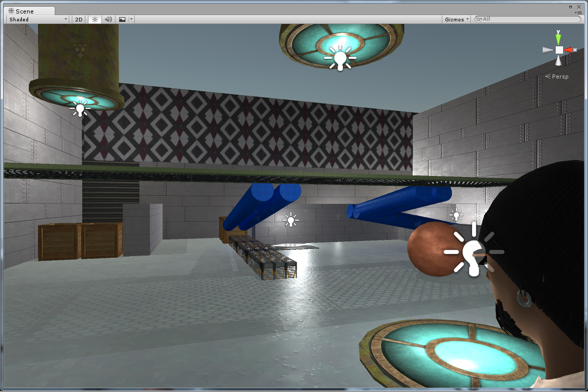This screenshot has height=392, width=588.
Task: Open the Scene panel options menu icon
Action: [578, 12]
